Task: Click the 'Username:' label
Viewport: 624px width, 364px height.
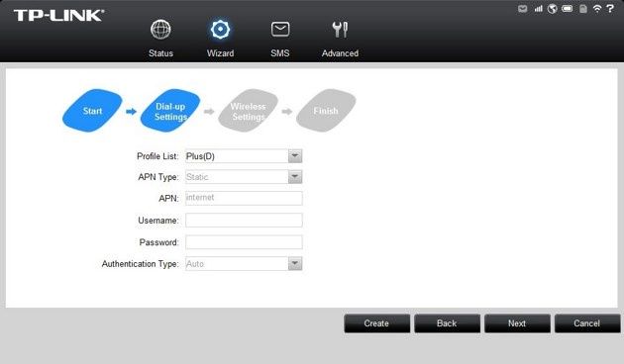Action: [158, 221]
